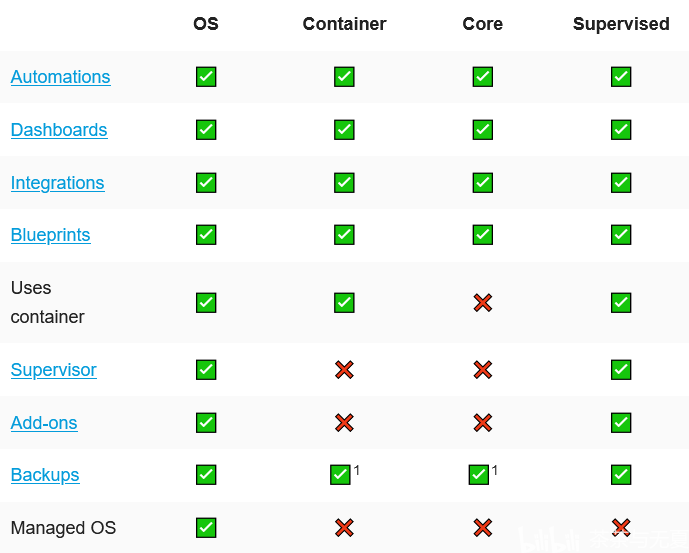Click the green check for OS Managed OS
This screenshot has width=689, height=553.
(206, 528)
